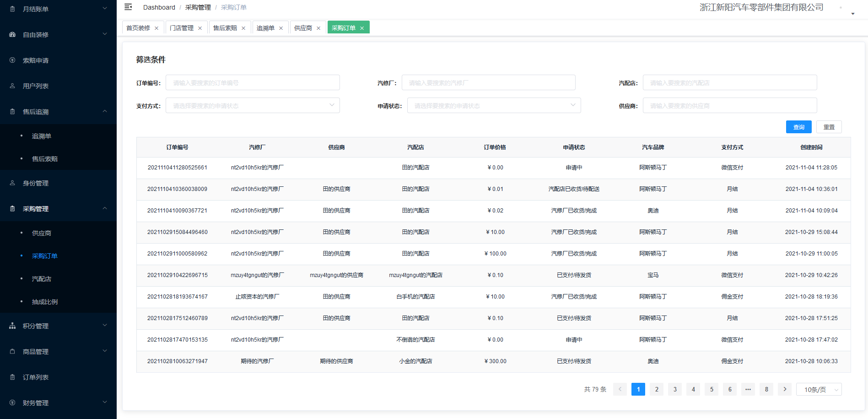The width and height of the screenshot is (868, 419).
Task: Focus the 供应商 filter input
Action: point(730,105)
